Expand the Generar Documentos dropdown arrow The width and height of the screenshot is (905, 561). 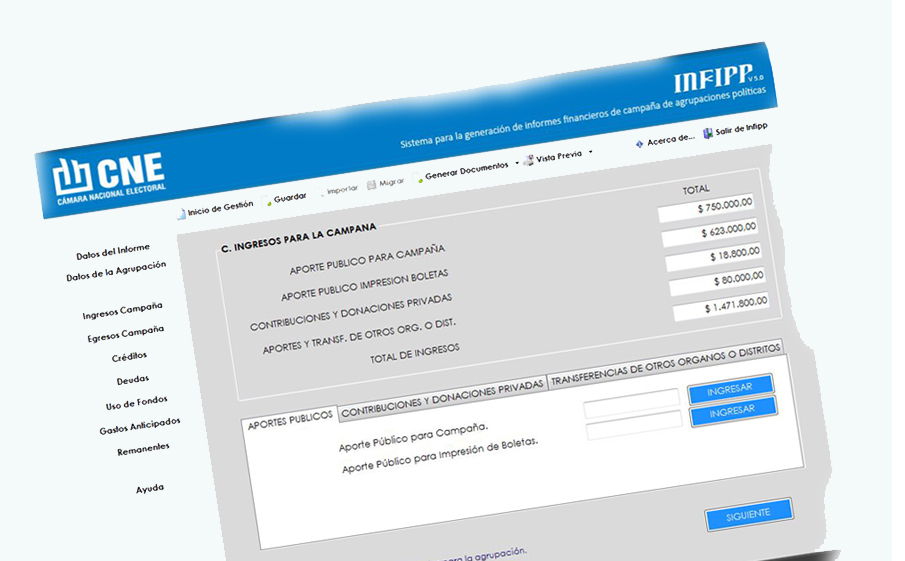pos(517,163)
